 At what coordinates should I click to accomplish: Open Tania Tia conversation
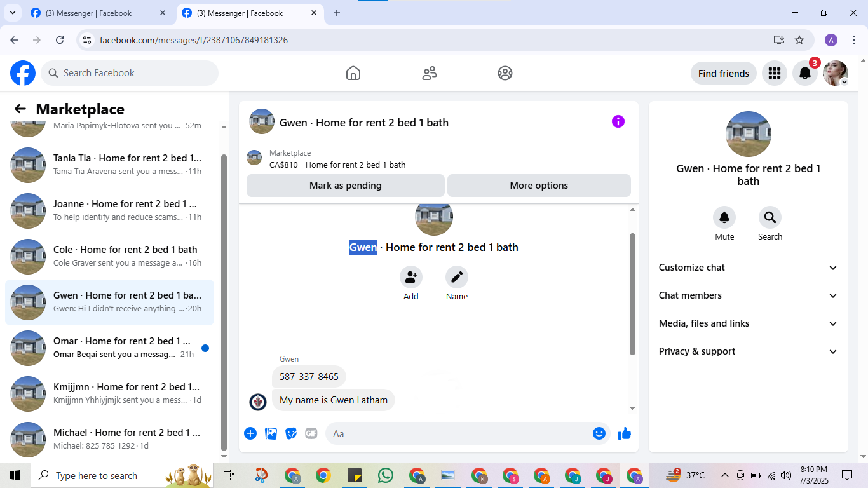pos(109,165)
